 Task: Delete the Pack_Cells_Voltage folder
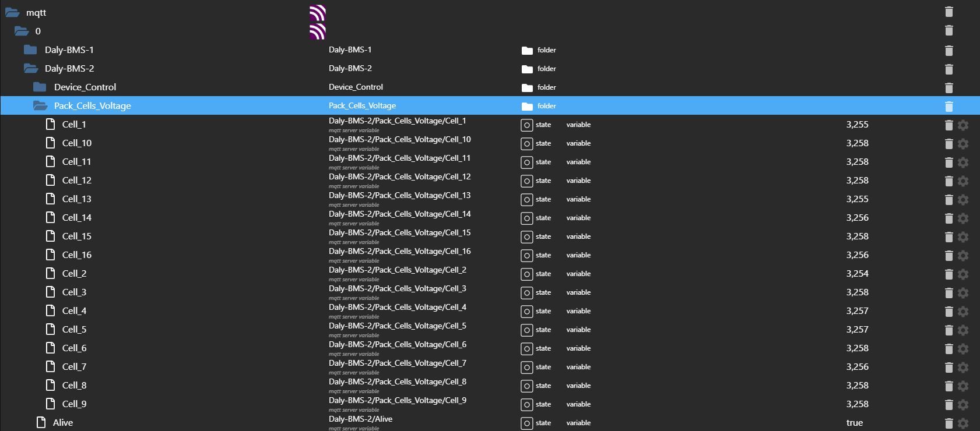pyautogui.click(x=949, y=107)
